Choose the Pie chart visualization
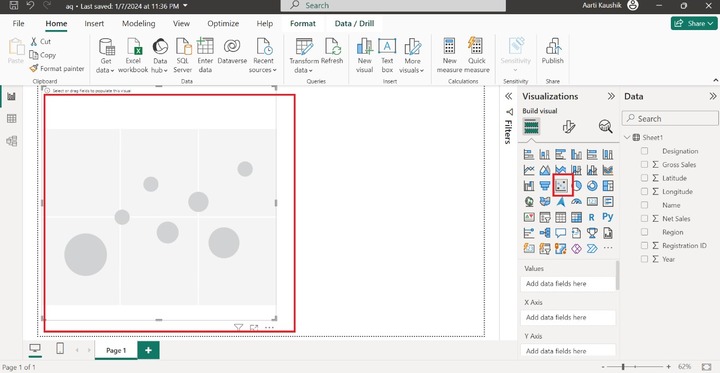Image resolution: width=720 pixels, height=373 pixels. point(577,186)
